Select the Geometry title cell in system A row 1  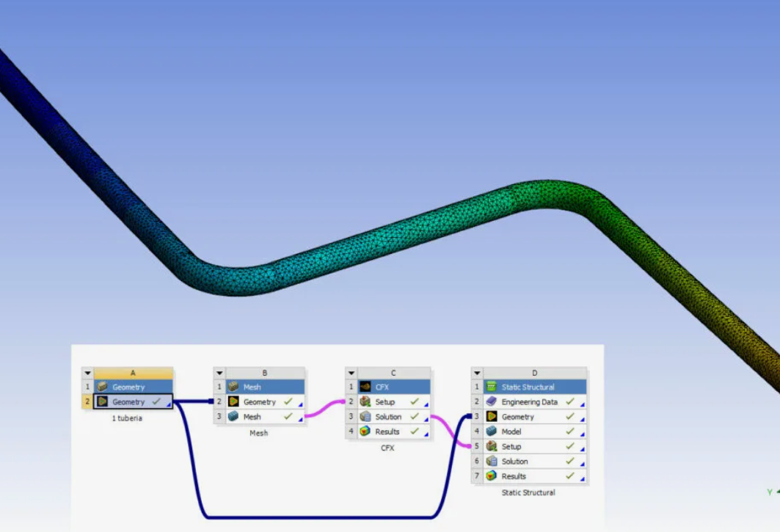(x=134, y=387)
